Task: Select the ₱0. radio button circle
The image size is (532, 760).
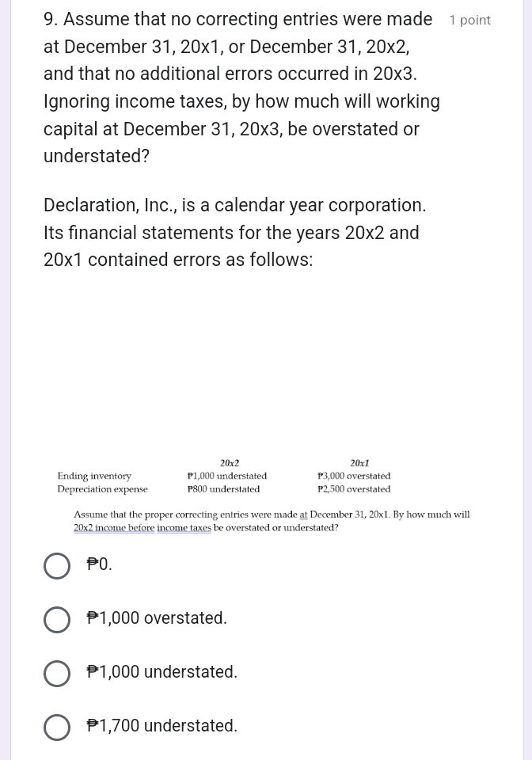Action: pyautogui.click(x=57, y=565)
